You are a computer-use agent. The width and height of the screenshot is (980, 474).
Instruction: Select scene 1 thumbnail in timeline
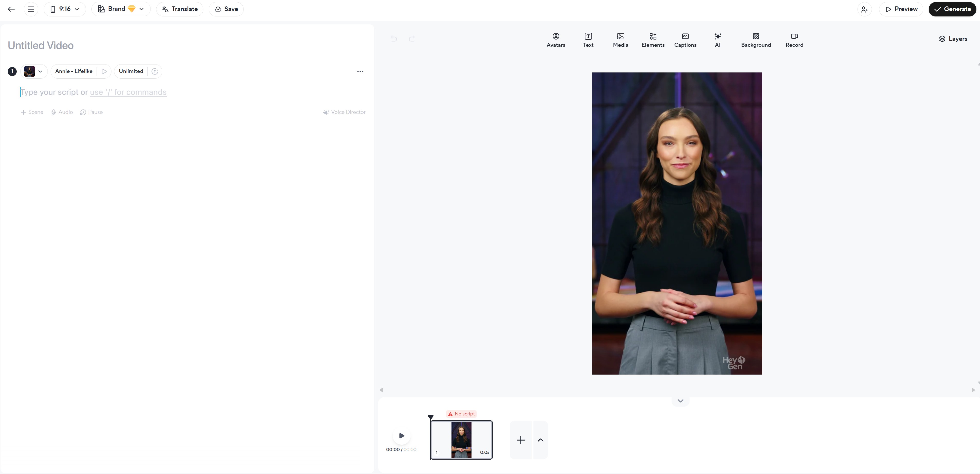point(461,440)
